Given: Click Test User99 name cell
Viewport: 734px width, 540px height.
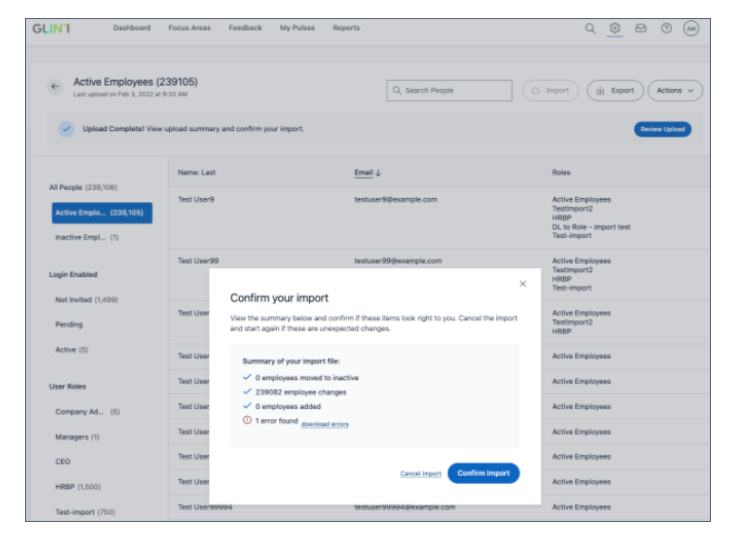Looking at the screenshot, I should pyautogui.click(x=198, y=261).
